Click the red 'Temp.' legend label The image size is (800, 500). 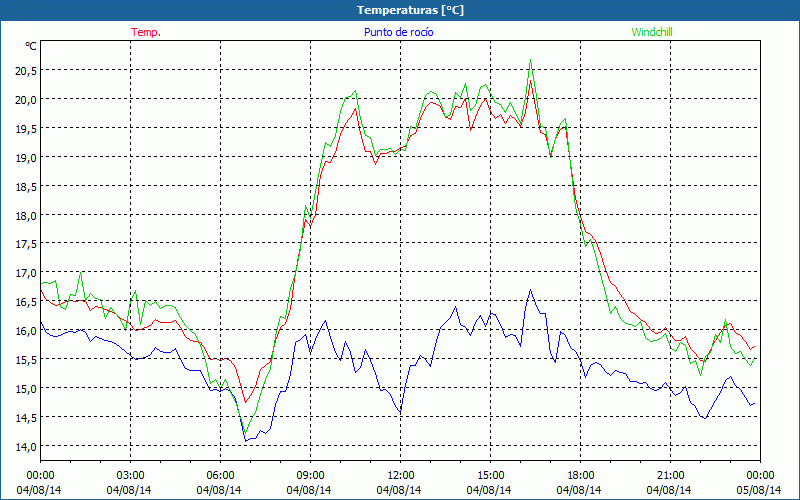146,32
